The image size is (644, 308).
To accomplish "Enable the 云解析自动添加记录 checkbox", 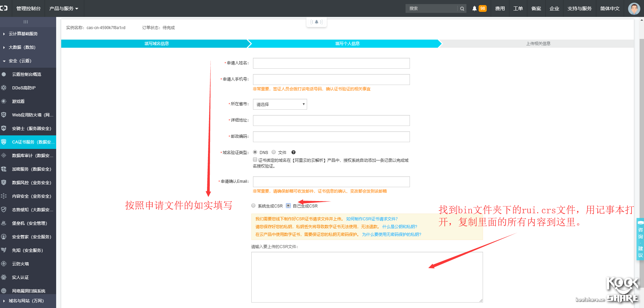I will coord(255,159).
